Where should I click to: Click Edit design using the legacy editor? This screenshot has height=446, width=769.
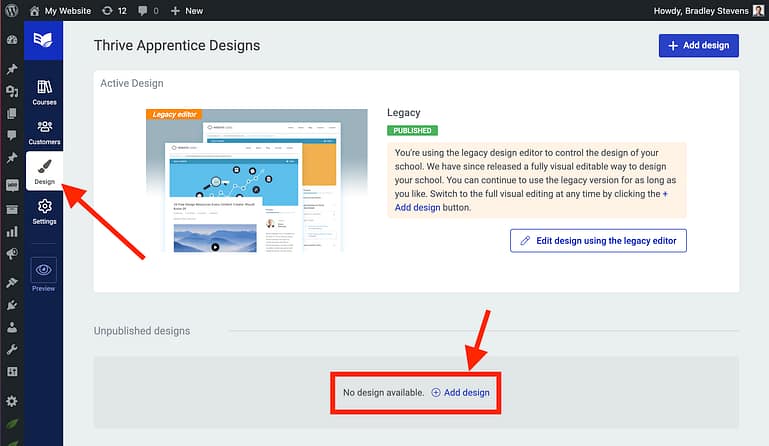(x=598, y=240)
